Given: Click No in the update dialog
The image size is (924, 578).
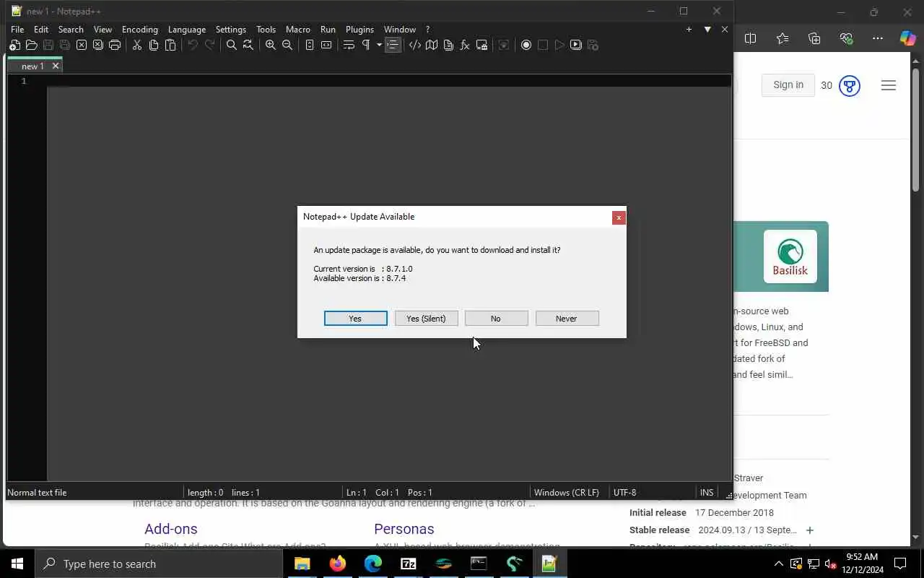Looking at the screenshot, I should pyautogui.click(x=496, y=319).
